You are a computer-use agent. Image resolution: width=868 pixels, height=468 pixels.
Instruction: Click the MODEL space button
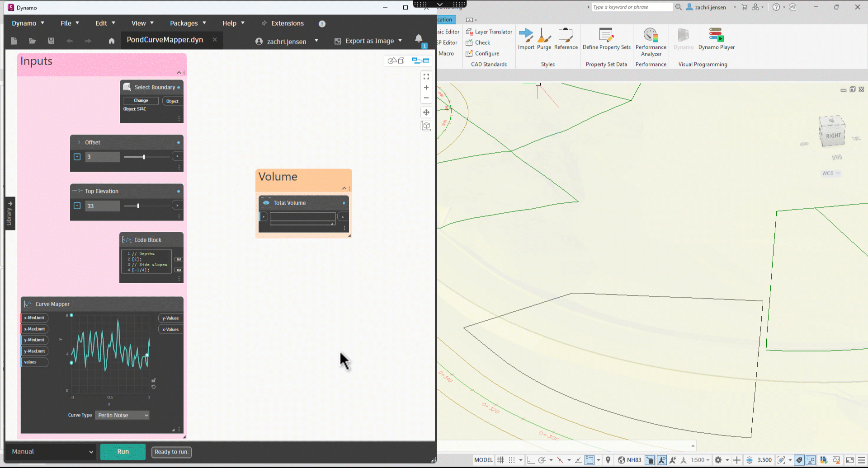(483, 460)
